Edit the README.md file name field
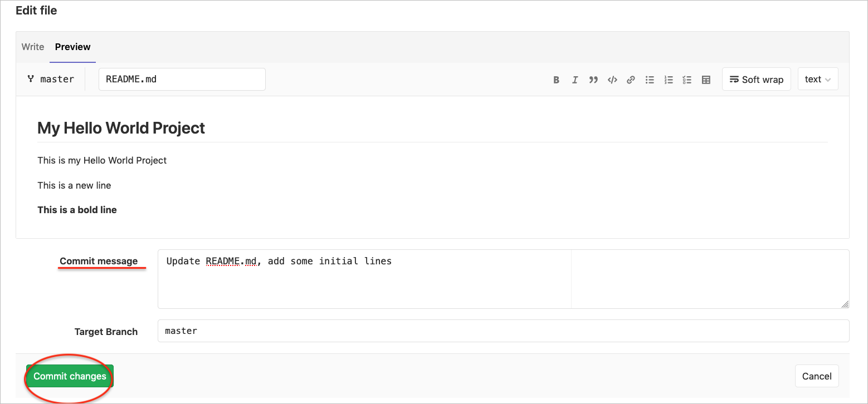This screenshot has height=404, width=868. (x=182, y=79)
